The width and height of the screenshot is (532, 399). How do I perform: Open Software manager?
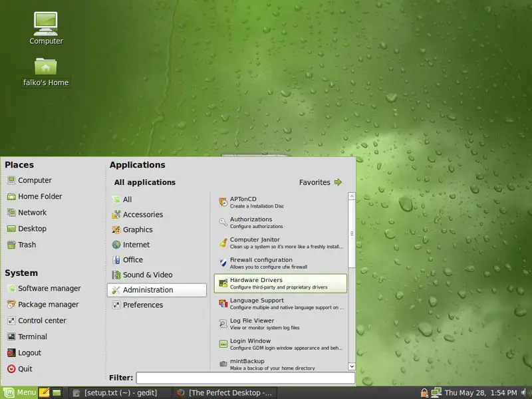click(x=49, y=289)
